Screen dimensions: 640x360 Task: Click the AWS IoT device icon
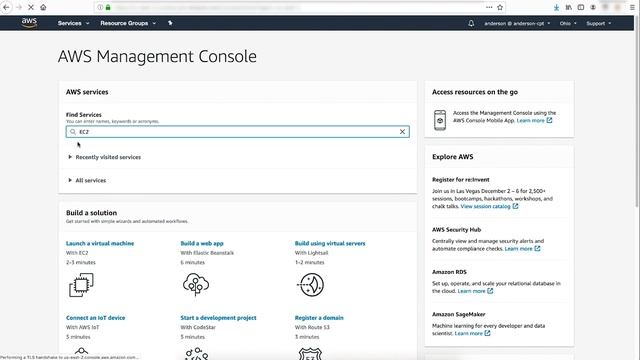81,353
